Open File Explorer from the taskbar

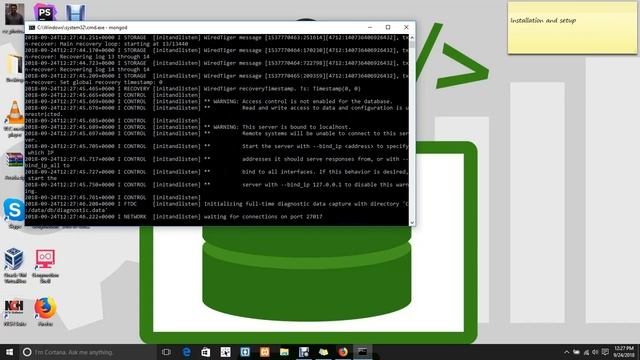click(284, 352)
